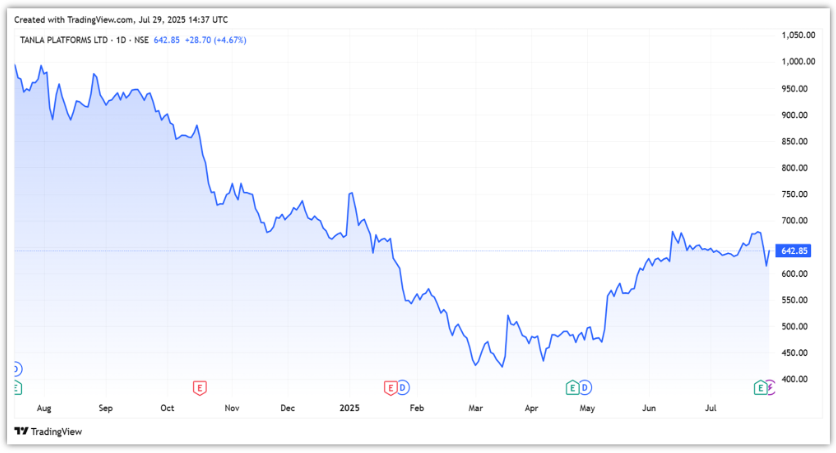Click the red earnings marker near February
Screen dimensions: 836x453
coord(390,386)
